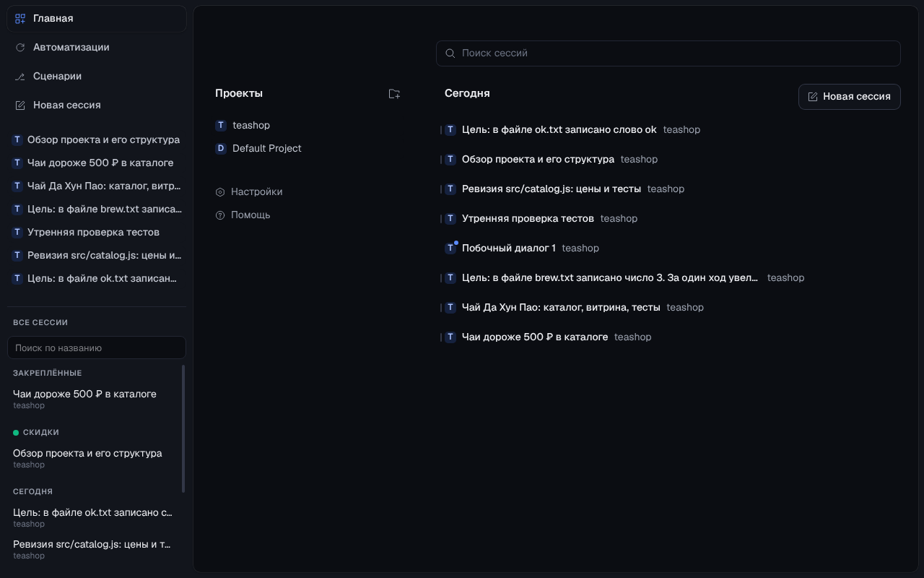Click the Скидки group header
This screenshot has height=578, width=924.
click(36, 433)
